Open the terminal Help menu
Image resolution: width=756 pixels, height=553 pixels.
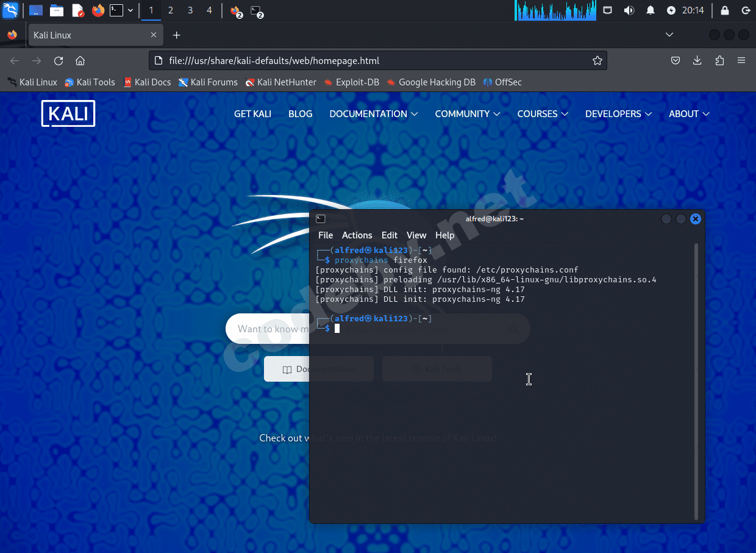pyautogui.click(x=444, y=235)
